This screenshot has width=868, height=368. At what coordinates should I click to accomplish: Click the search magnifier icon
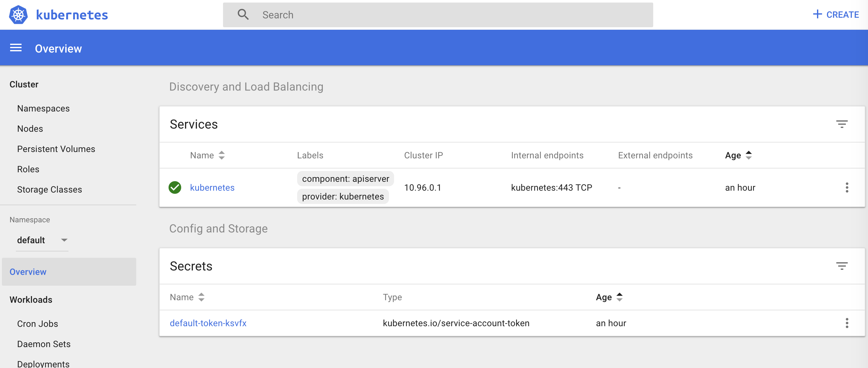coord(243,15)
